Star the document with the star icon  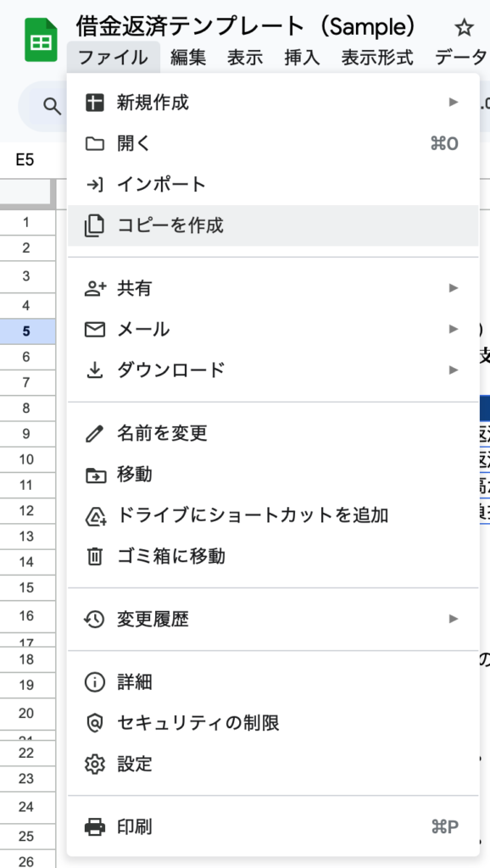[463, 27]
